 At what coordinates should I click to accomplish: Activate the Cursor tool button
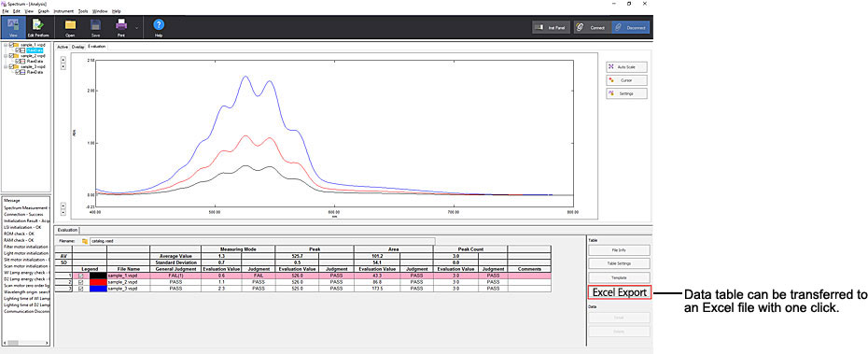[626, 80]
